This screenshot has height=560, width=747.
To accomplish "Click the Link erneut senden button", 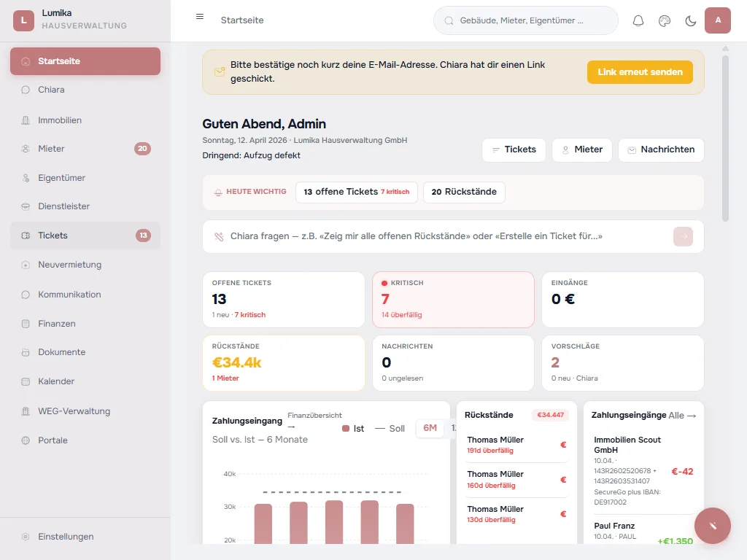I will [640, 72].
